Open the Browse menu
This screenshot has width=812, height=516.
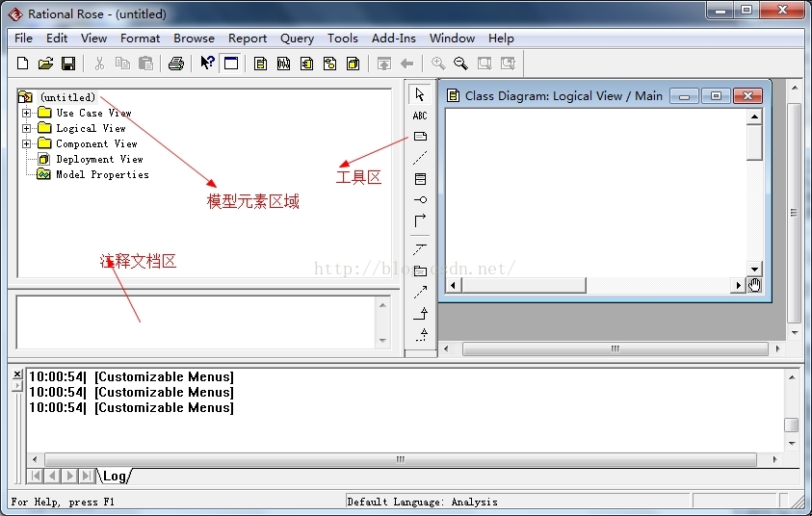194,39
